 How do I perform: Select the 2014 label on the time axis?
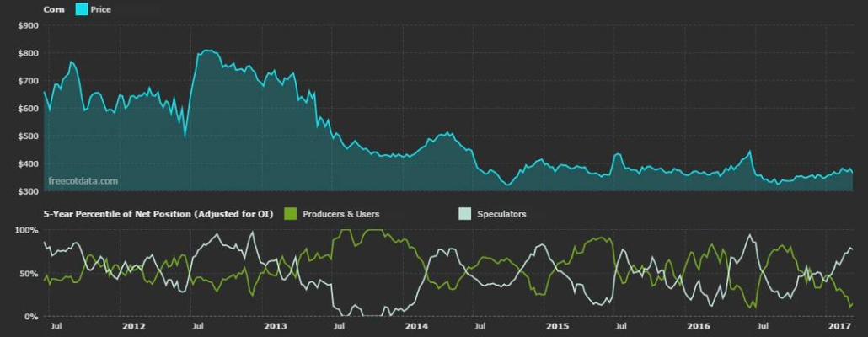[416, 325]
